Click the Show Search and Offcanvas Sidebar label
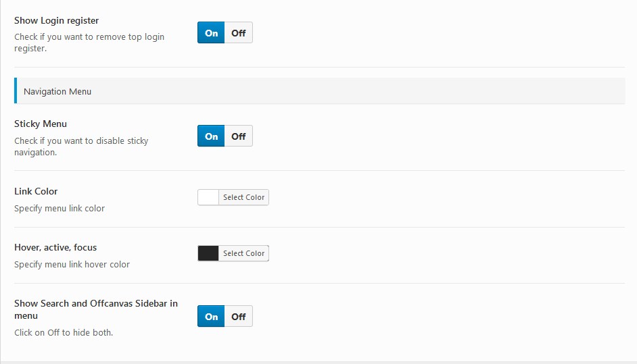 (x=96, y=309)
